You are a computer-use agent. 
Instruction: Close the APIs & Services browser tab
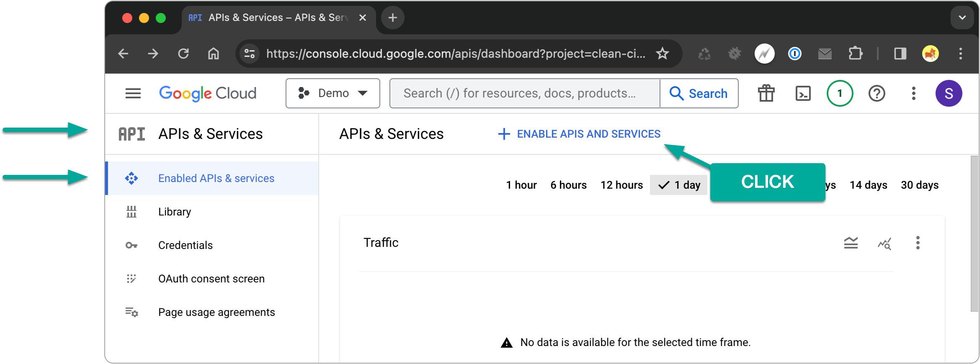[363, 18]
